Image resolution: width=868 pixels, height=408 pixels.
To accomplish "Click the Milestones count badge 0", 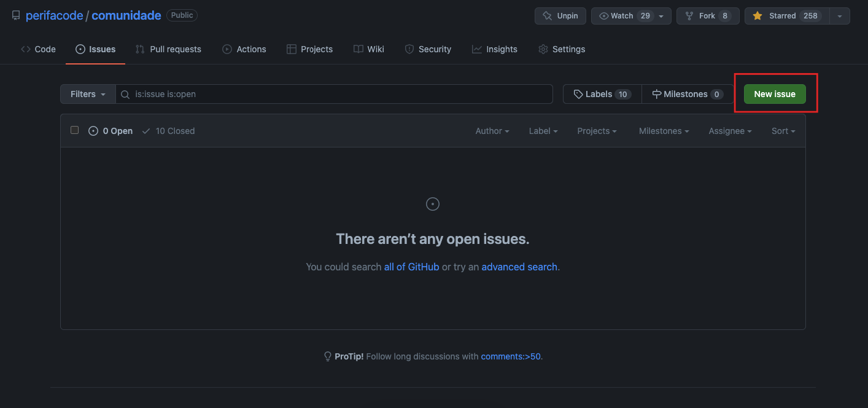I will [x=716, y=94].
